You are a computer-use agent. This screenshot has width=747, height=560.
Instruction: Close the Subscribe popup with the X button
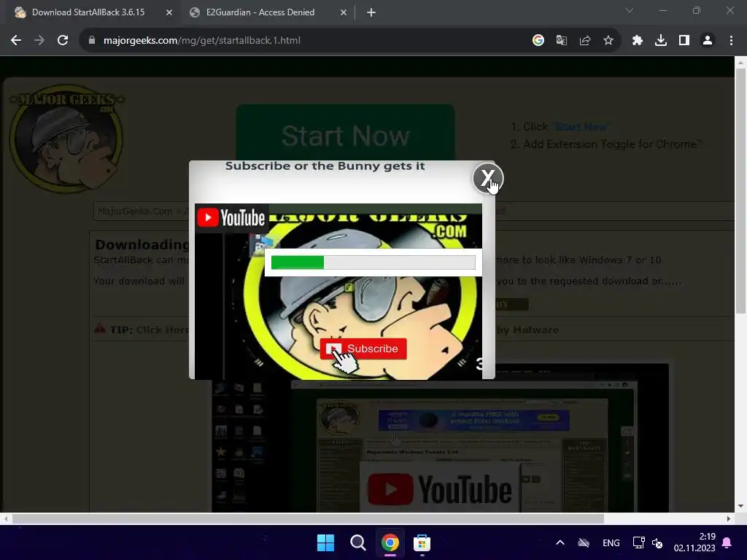coord(488,178)
